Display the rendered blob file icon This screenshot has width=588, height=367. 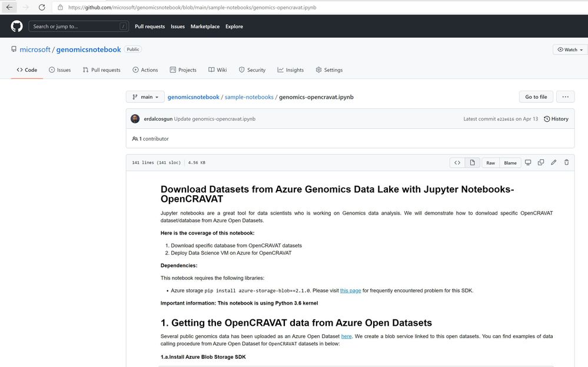coord(473,163)
